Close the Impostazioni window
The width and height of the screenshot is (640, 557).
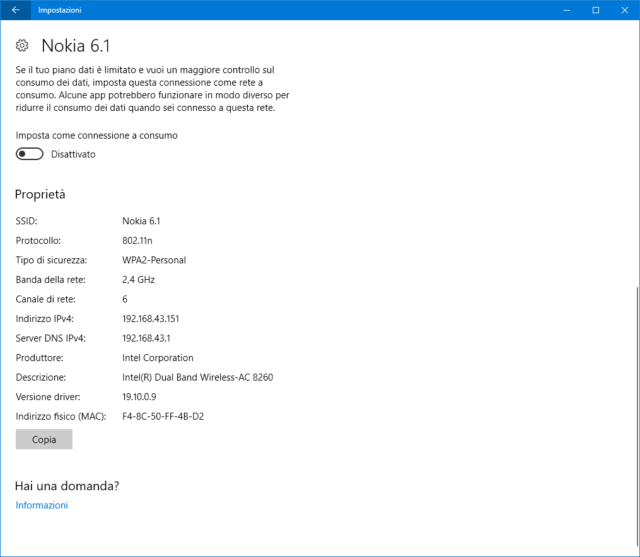click(624, 10)
